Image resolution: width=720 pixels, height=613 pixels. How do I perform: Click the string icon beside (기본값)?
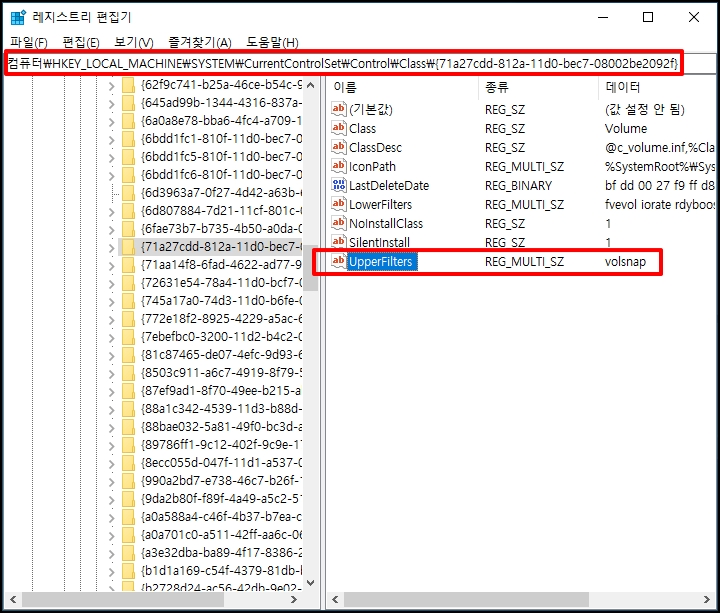click(338, 109)
